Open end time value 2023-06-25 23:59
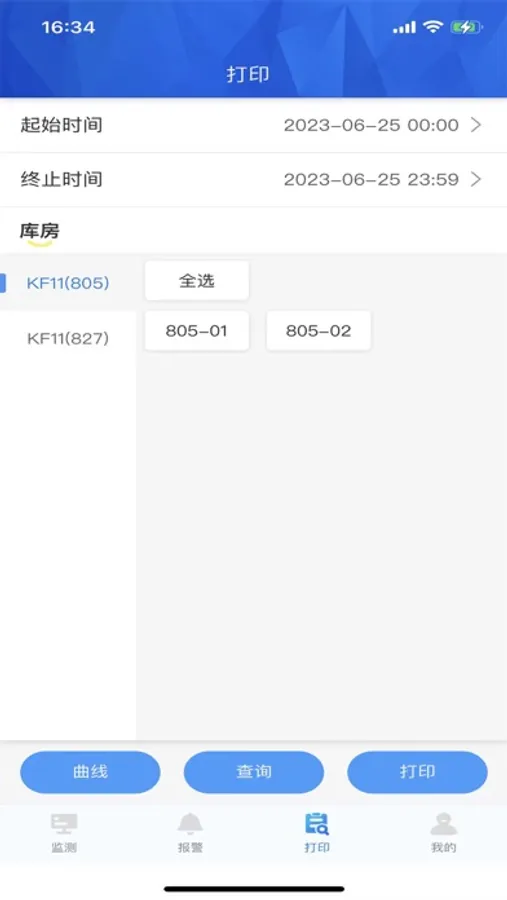This screenshot has width=507, height=900. click(x=371, y=180)
